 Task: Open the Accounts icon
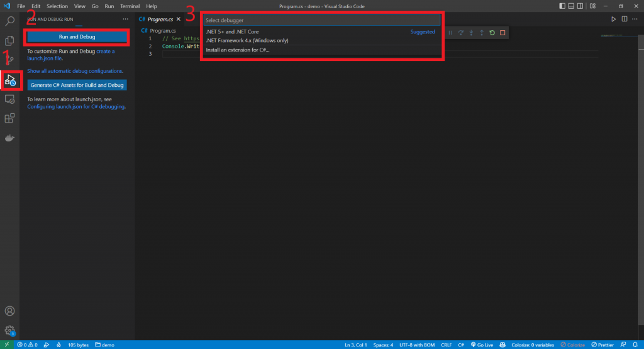pos(9,311)
